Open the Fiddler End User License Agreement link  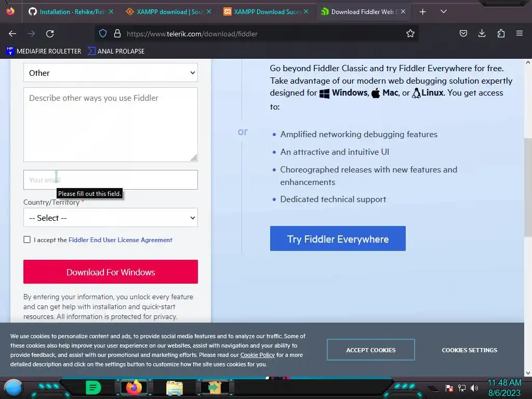tap(121, 240)
